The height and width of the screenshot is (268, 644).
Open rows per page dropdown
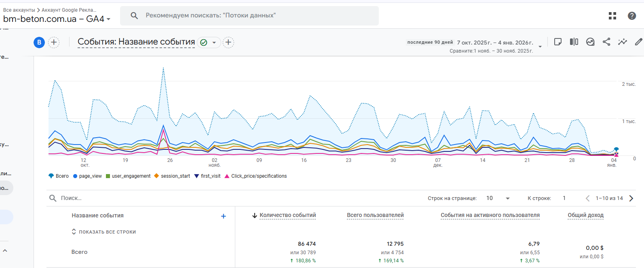pyautogui.click(x=498, y=198)
